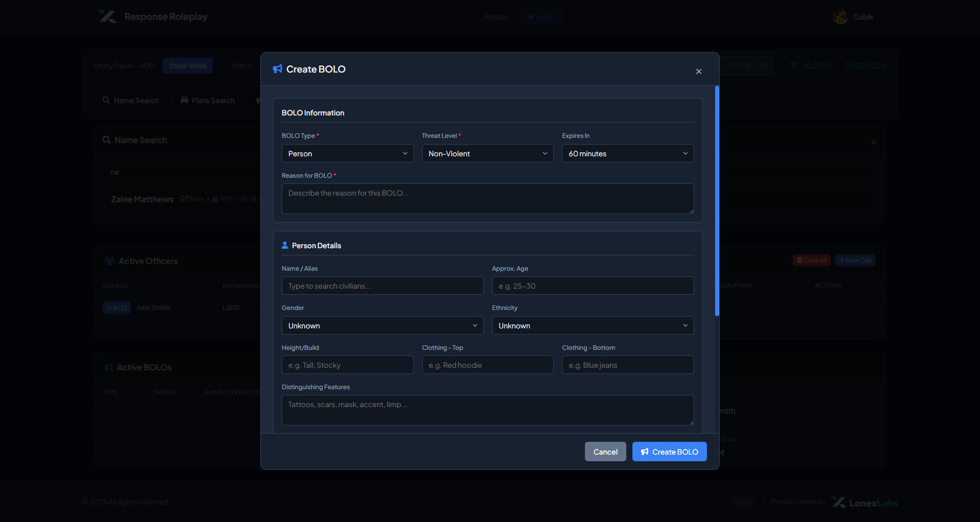Click the megaphone icon beside Create BOLO title
Viewport: 980px width, 522px height.
tap(278, 69)
